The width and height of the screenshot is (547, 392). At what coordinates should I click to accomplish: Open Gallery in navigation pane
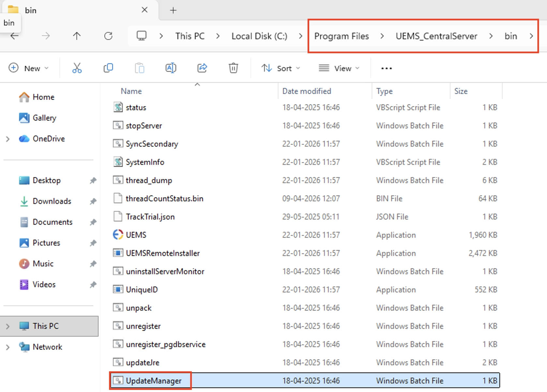44,118
